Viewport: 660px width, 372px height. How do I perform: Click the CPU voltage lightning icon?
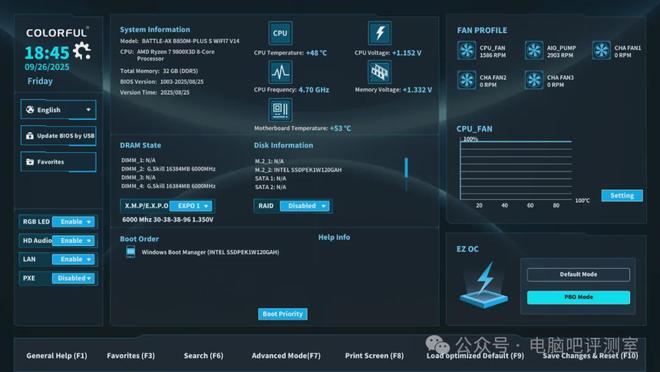click(x=380, y=33)
